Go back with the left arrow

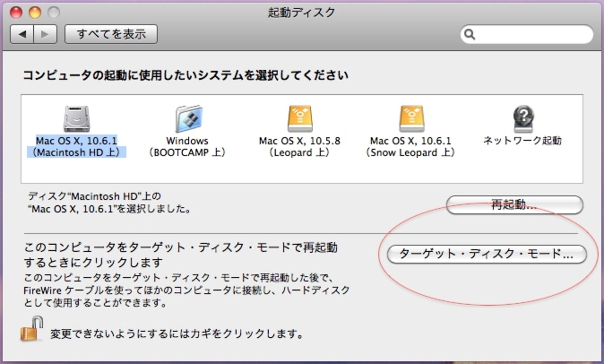coord(22,34)
